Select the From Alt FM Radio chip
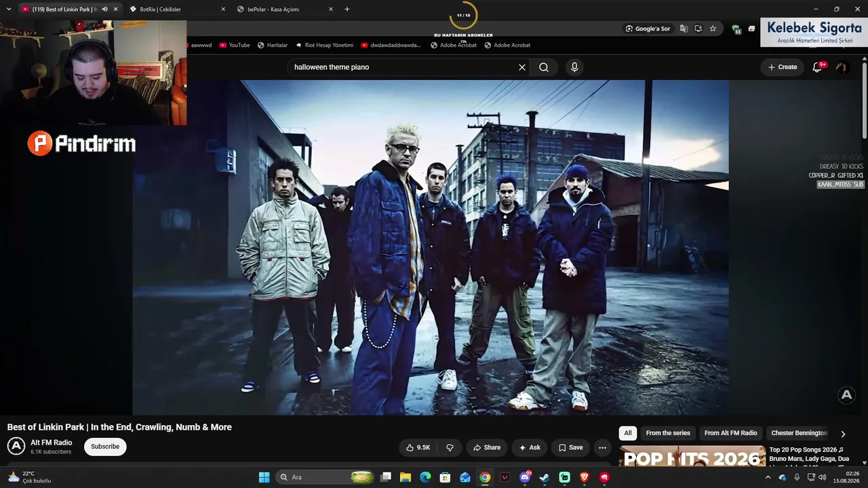 730,433
